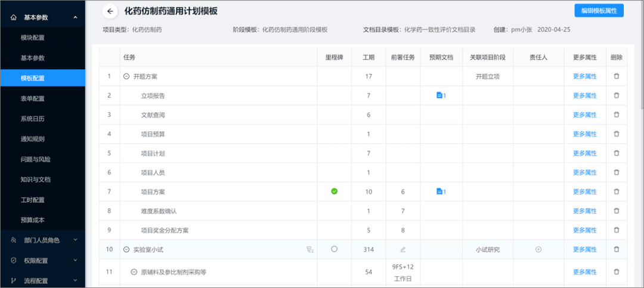The height and width of the screenshot is (288, 644).
Task: Edit predecessor pencil icon for 实验室小试
Action: point(403,249)
